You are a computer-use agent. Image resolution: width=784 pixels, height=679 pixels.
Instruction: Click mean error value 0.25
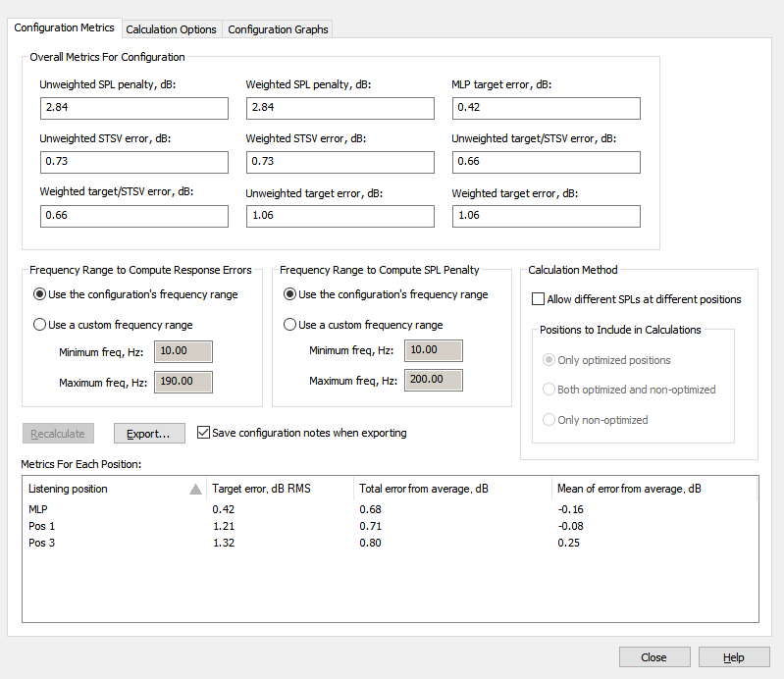(x=568, y=543)
